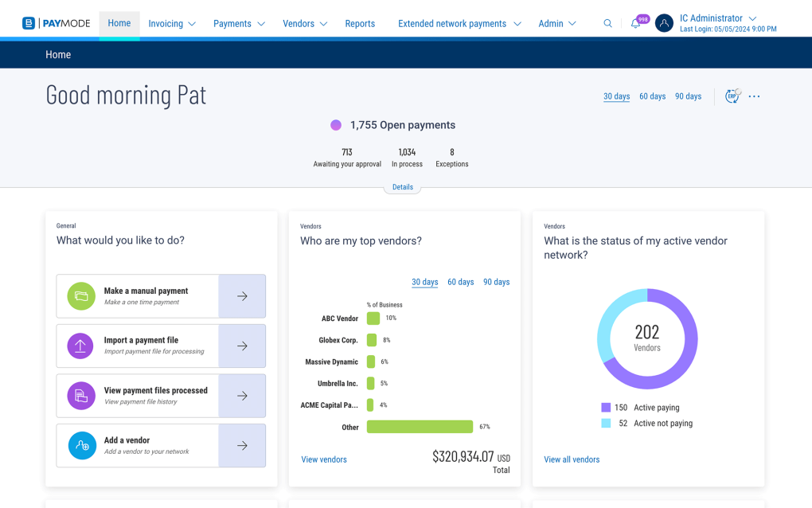Click the View vendors link
The image size is (812, 508).
(x=324, y=459)
